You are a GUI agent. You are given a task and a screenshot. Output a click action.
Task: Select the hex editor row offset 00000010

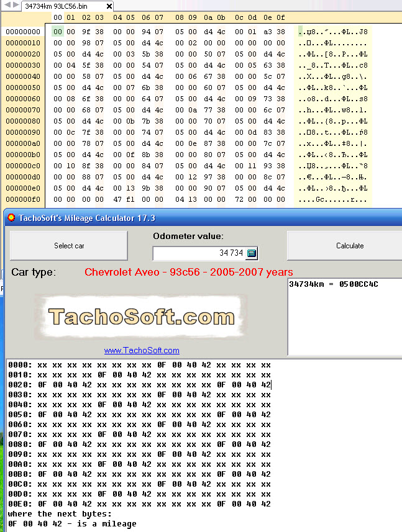(x=23, y=43)
